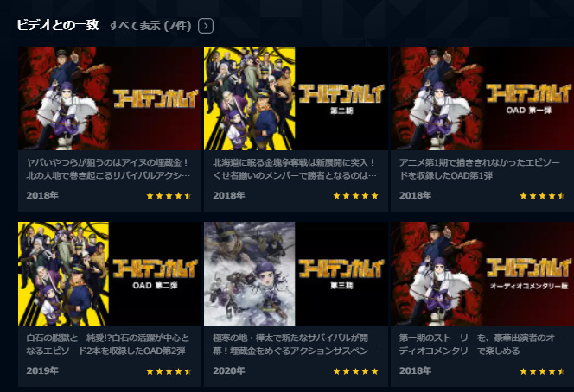Click the description starting アニメ第1期で描ききれなかった
This screenshot has width=574, height=392.
[x=480, y=169]
